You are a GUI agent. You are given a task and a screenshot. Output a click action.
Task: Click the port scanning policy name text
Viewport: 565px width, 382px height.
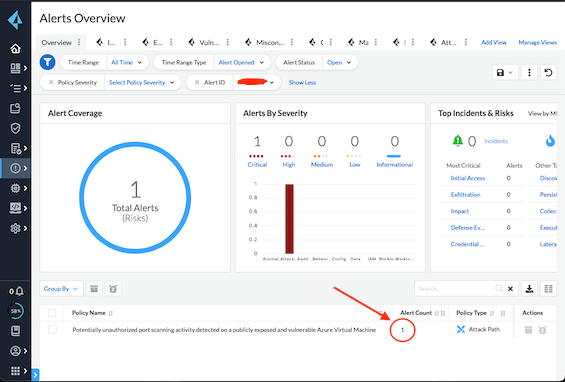tap(224, 330)
